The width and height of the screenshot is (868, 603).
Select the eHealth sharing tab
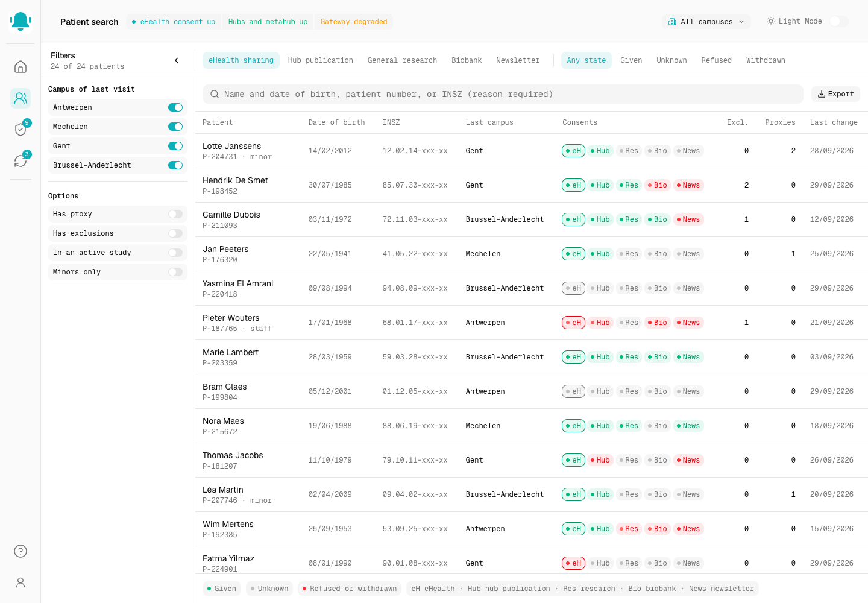point(241,60)
